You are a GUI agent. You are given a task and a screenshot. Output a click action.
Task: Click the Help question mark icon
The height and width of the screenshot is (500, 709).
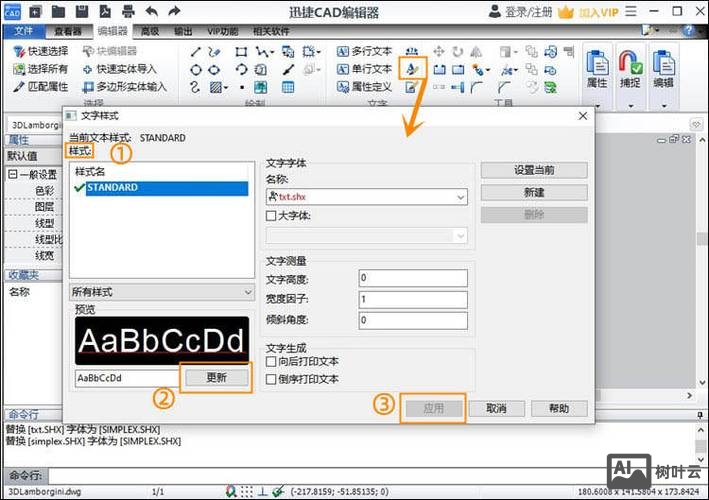(689, 30)
